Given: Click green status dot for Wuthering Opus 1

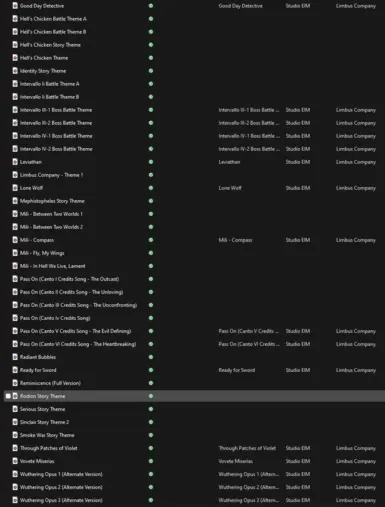Looking at the screenshot, I should pos(151,474).
